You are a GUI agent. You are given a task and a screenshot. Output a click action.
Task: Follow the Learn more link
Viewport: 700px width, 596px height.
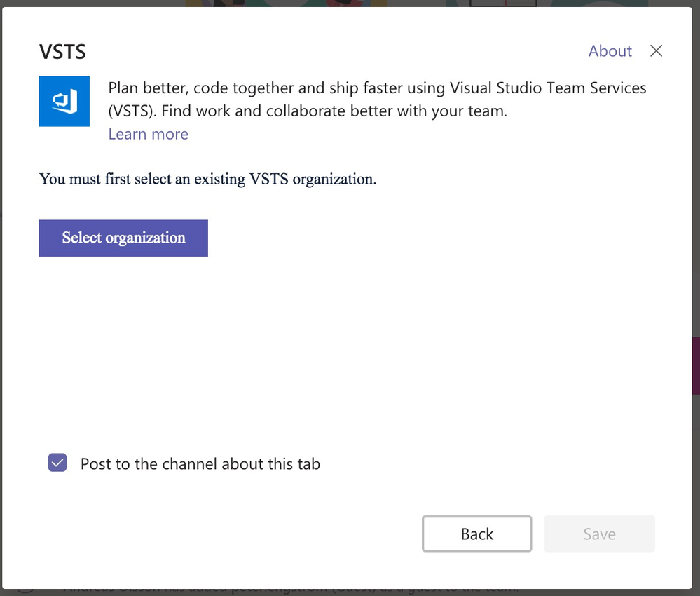(x=149, y=134)
